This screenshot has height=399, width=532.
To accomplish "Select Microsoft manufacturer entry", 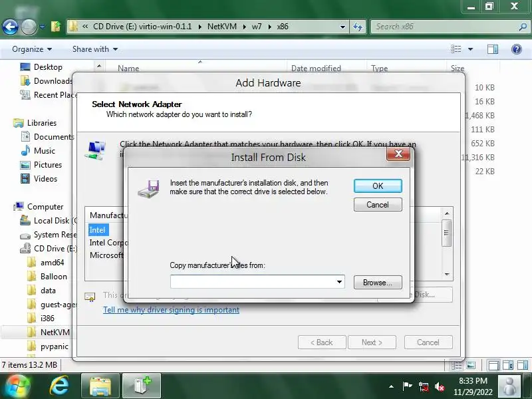I will coord(106,255).
